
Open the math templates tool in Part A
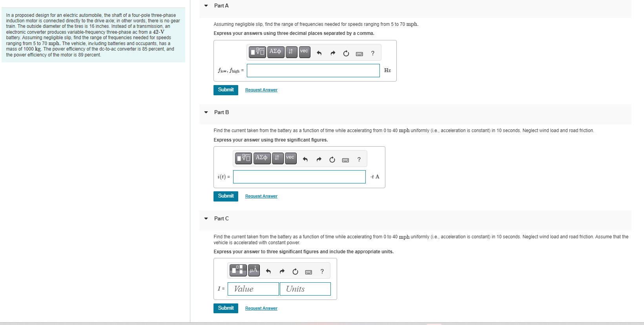(257, 52)
